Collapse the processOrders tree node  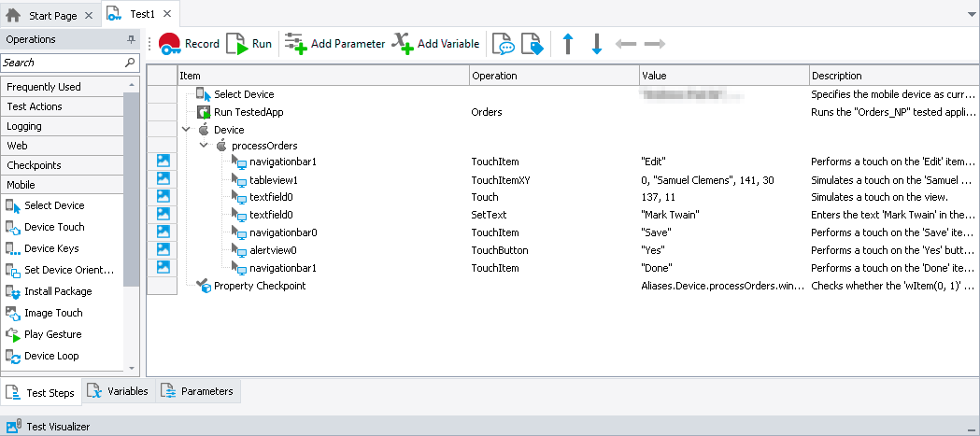pyautogui.click(x=204, y=146)
